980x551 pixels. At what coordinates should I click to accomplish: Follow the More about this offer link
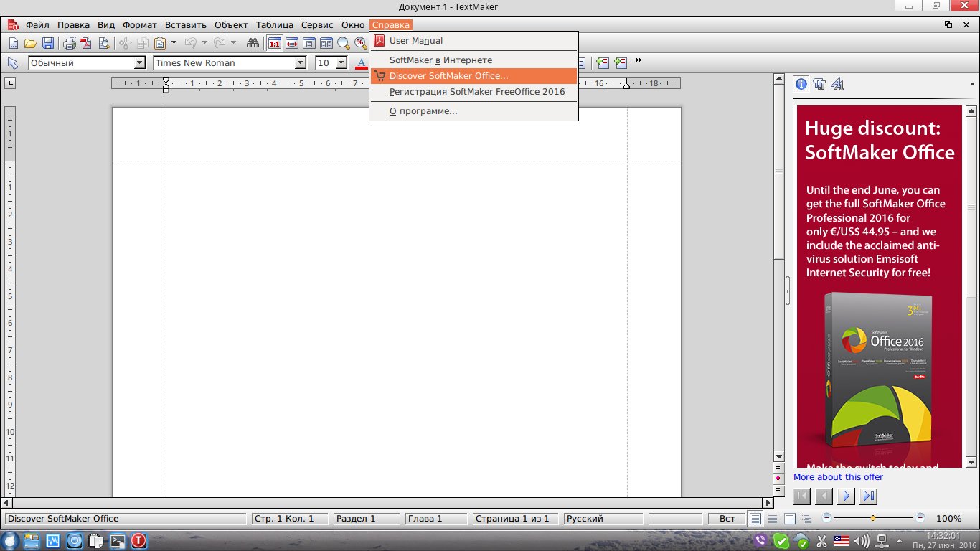838,477
